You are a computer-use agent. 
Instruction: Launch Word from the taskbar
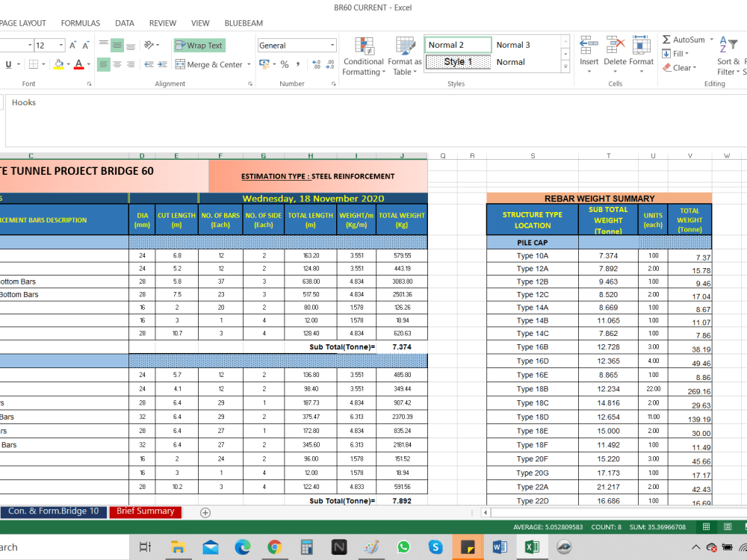tap(500, 547)
